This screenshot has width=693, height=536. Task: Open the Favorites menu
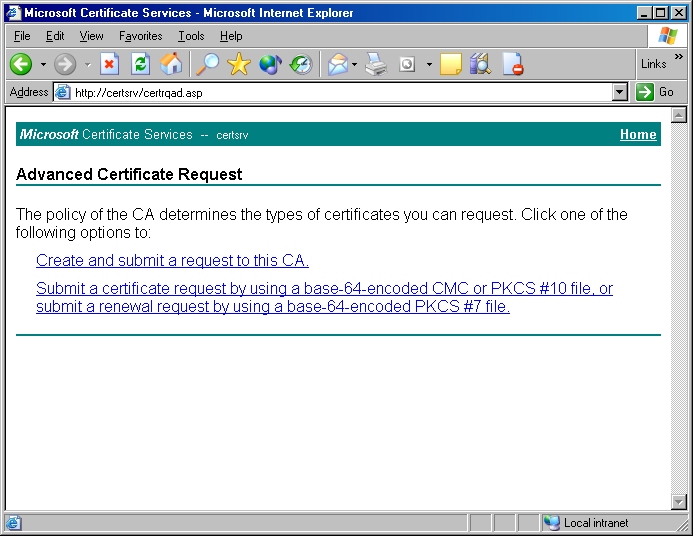[x=140, y=36]
